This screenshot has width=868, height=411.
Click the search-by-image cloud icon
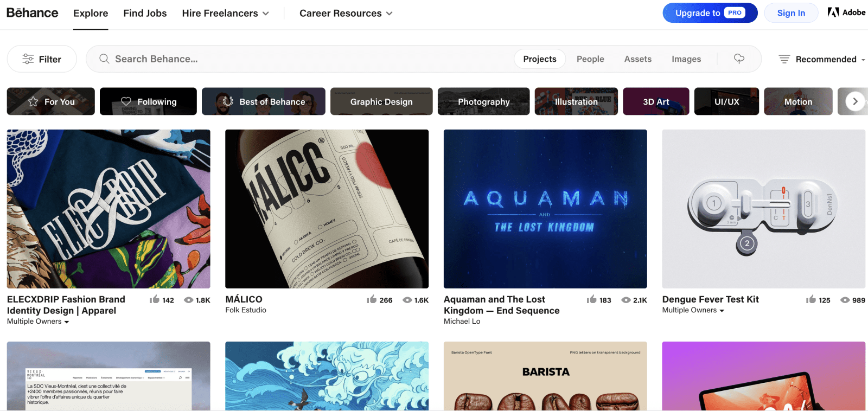739,59
